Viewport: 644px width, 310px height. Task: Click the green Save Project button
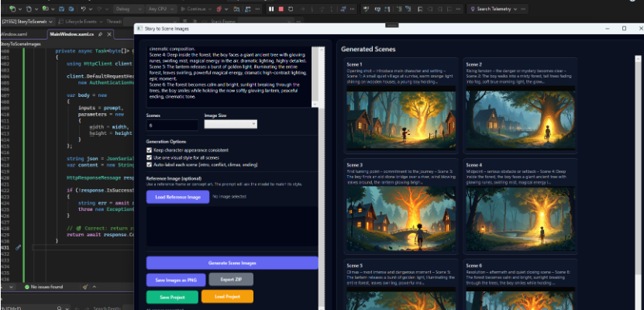[x=172, y=296]
